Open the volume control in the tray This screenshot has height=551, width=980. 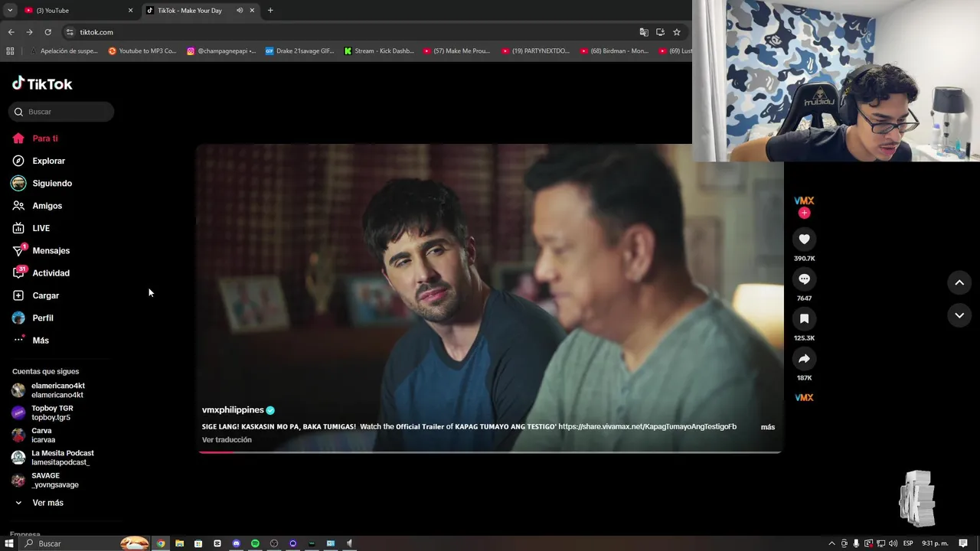(x=893, y=543)
